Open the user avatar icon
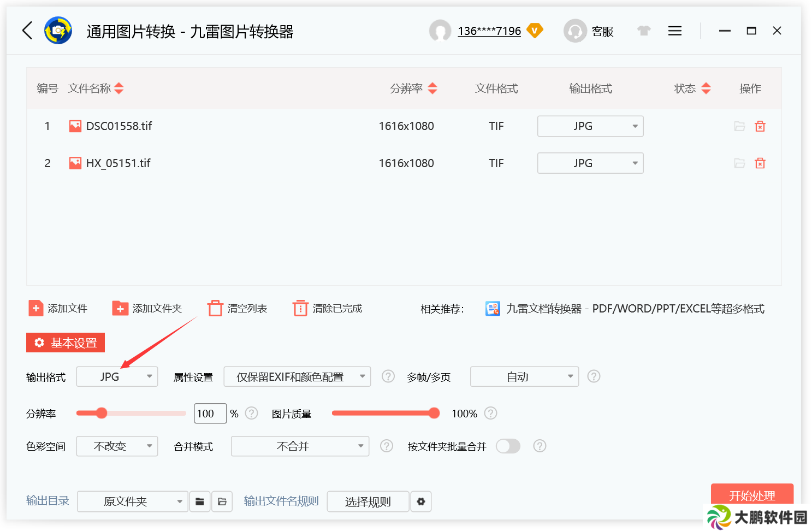This screenshot has width=812, height=531. pyautogui.click(x=440, y=31)
